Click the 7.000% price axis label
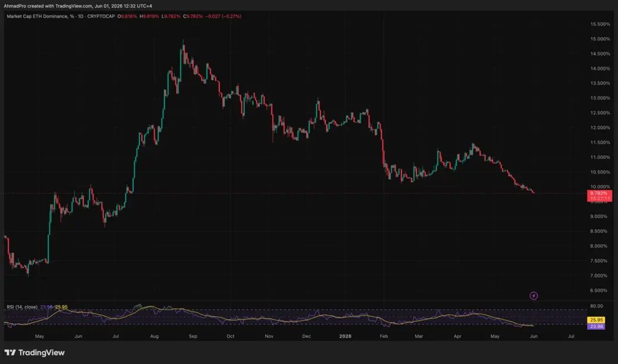This screenshot has width=618, height=364. 600,276
